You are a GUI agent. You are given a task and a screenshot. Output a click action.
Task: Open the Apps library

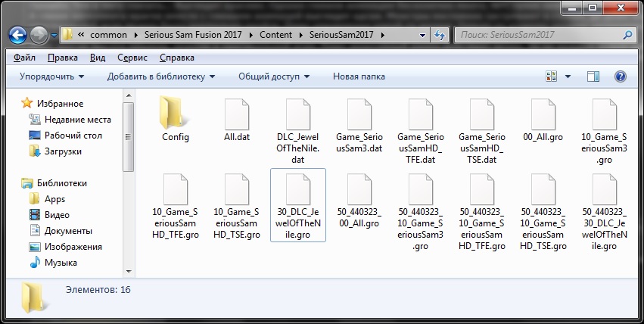pyautogui.click(x=47, y=199)
